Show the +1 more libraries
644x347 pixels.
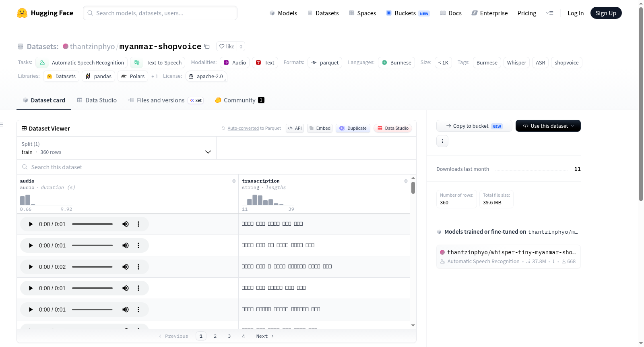(155, 76)
